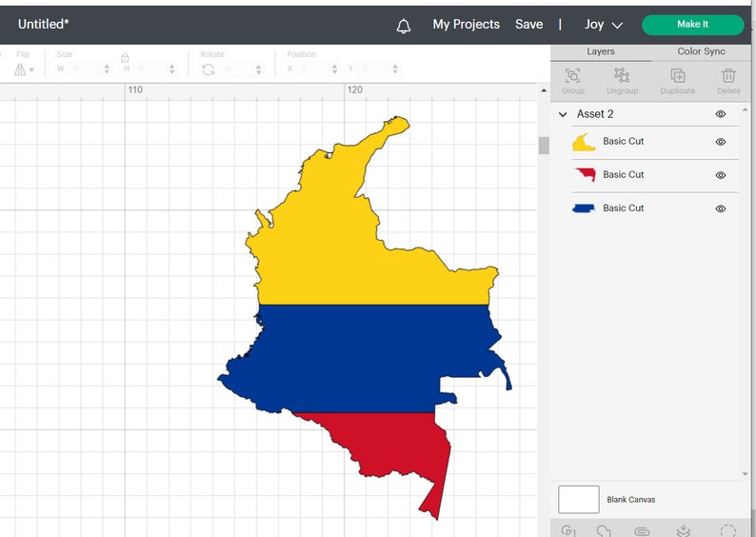The width and height of the screenshot is (756, 537).
Task: Click the canvas scroll up arrow
Action: (x=544, y=90)
